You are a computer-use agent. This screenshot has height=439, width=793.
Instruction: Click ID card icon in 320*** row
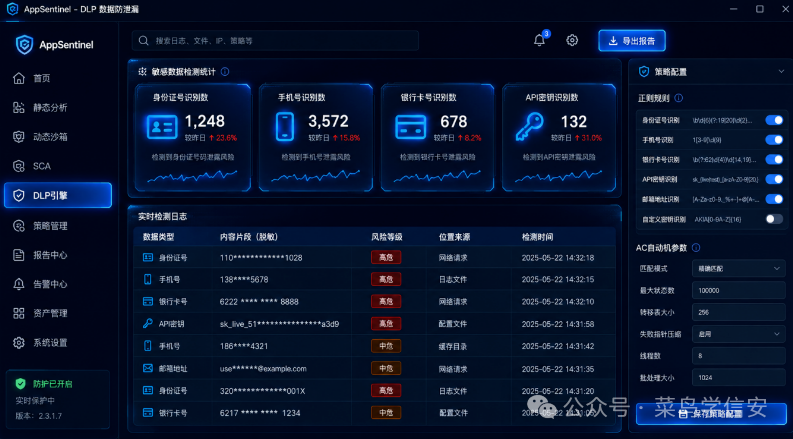coord(148,390)
